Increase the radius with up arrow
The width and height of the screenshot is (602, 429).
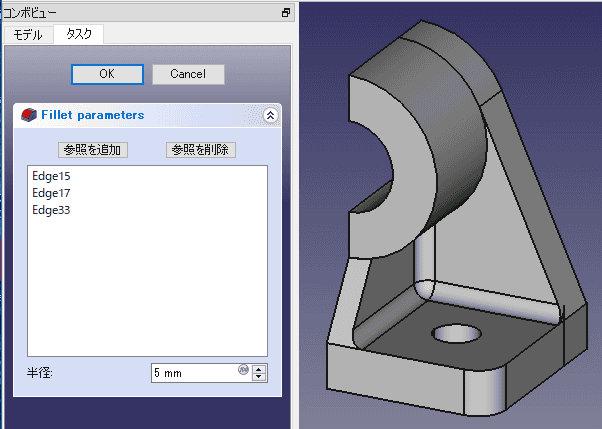pyautogui.click(x=259, y=369)
